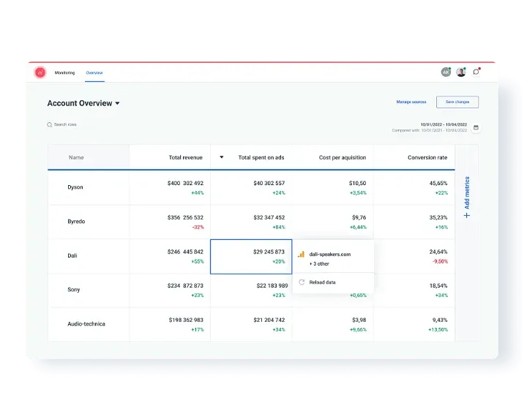This screenshot has width=527, height=420.
Task: Click Audio-technica revenue $198 362 983
Action: 186,320
